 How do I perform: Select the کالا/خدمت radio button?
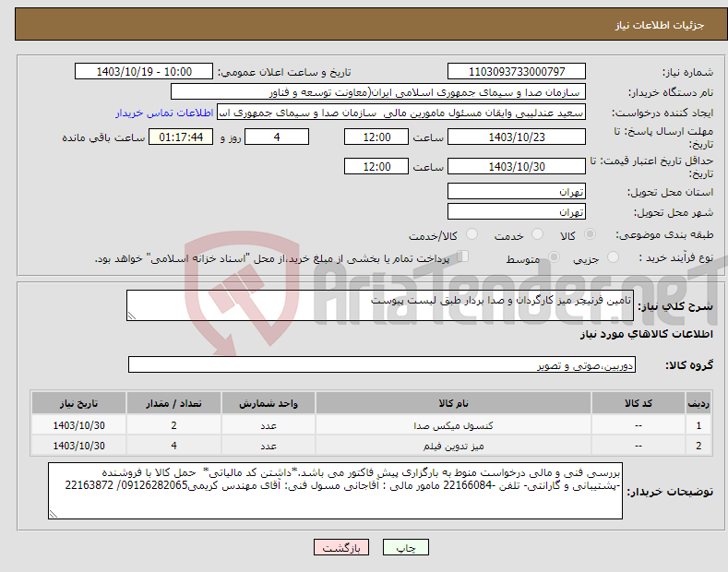[471, 234]
